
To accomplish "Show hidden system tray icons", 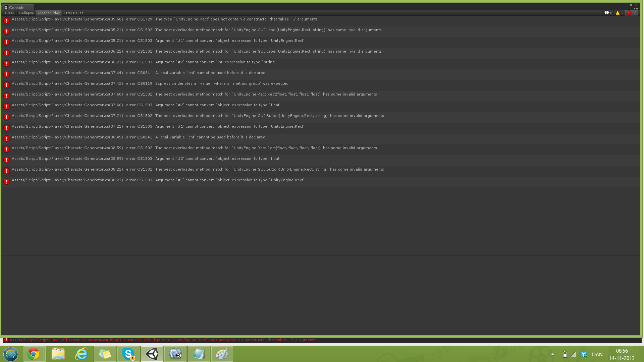I will pyautogui.click(x=552, y=354).
